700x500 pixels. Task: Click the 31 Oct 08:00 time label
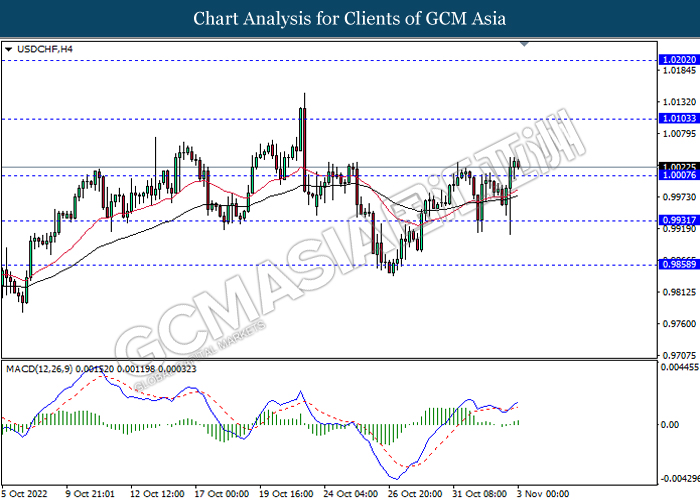pyautogui.click(x=480, y=493)
